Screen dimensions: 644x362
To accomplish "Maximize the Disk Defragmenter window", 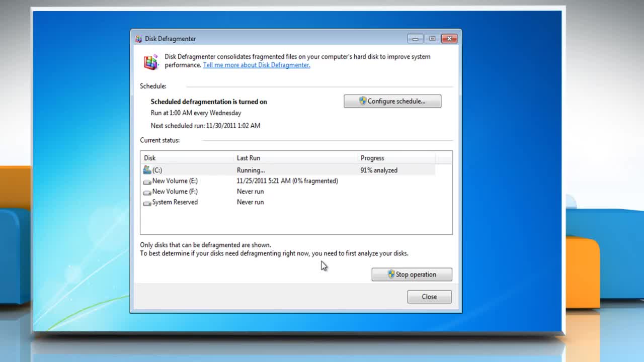I will click(432, 39).
